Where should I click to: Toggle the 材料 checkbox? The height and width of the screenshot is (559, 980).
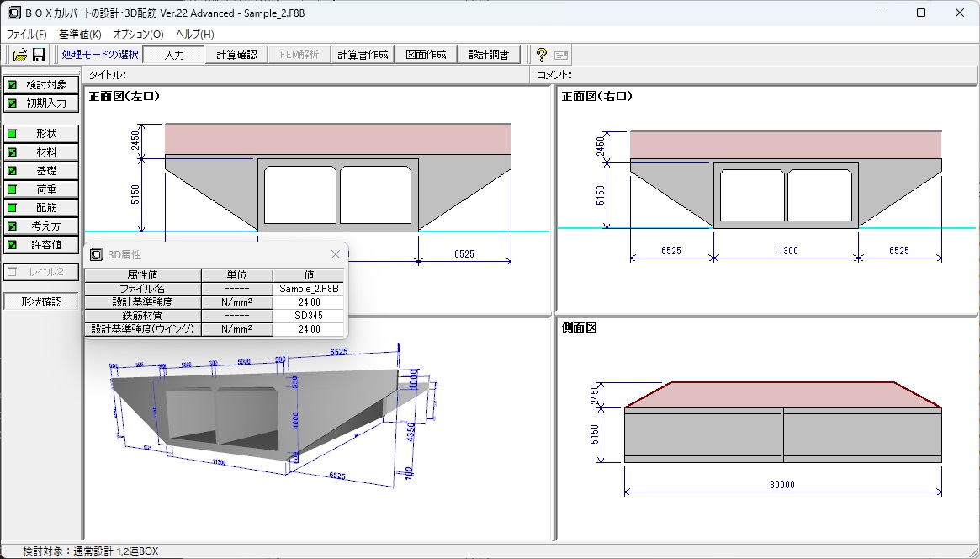(12, 152)
